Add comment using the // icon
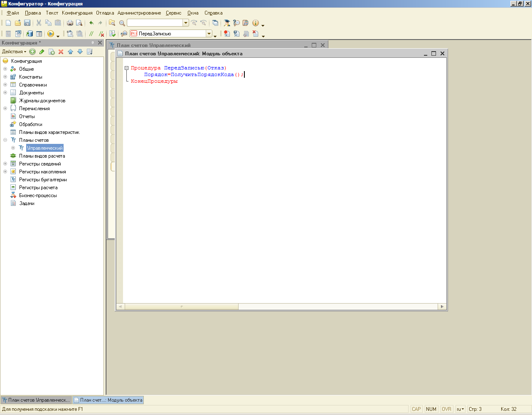The width and height of the screenshot is (532, 415). click(x=91, y=34)
